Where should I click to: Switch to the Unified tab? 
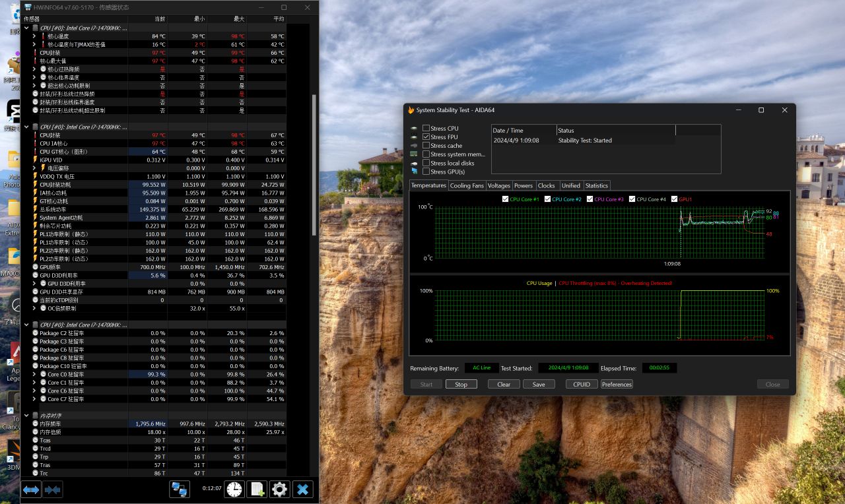click(571, 185)
